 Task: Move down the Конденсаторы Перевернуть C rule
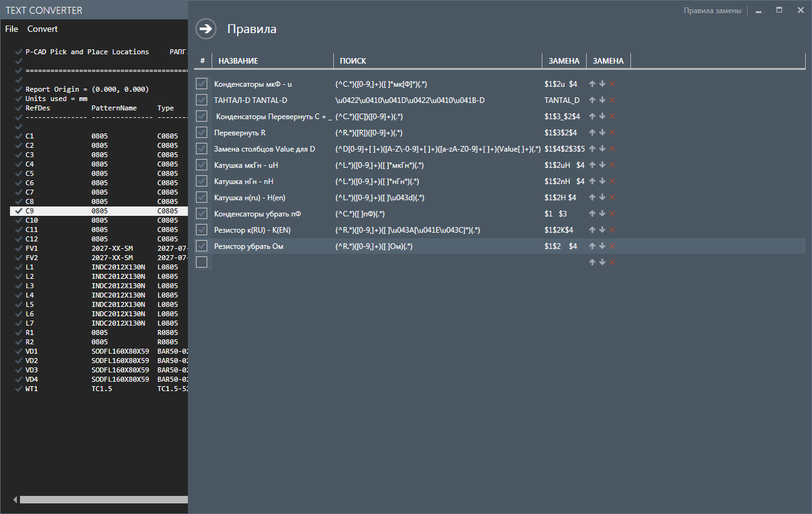pyautogui.click(x=602, y=116)
